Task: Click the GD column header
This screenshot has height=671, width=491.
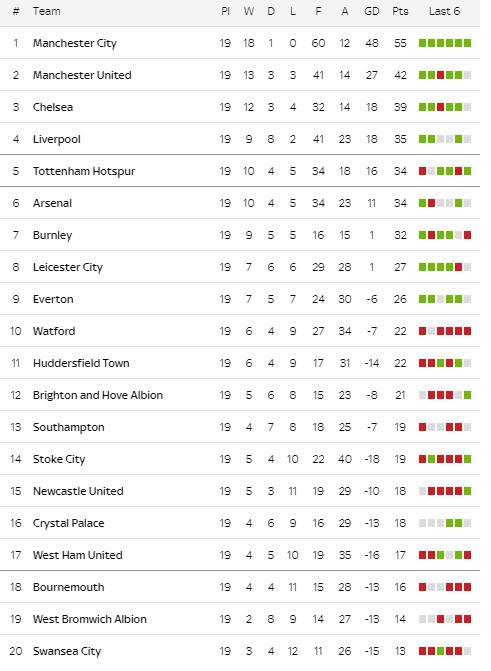Action: pos(372,11)
